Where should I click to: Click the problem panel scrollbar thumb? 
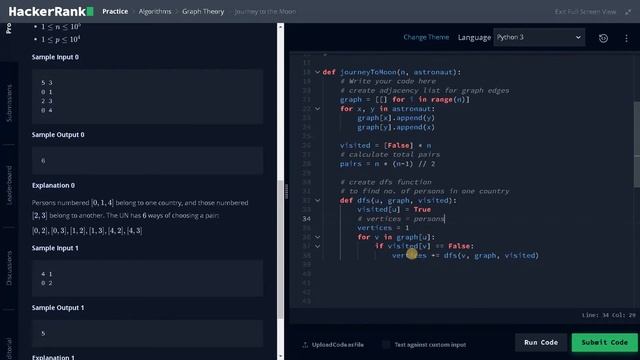tap(280, 249)
